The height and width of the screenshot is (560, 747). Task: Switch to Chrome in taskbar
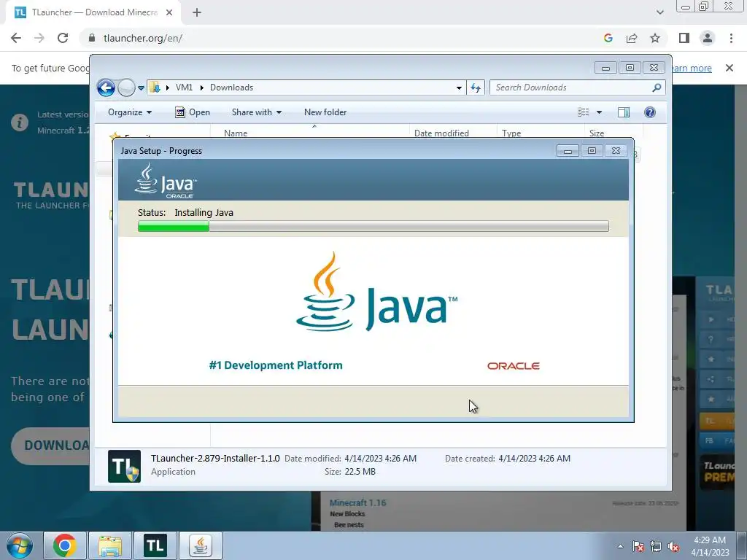coord(65,545)
